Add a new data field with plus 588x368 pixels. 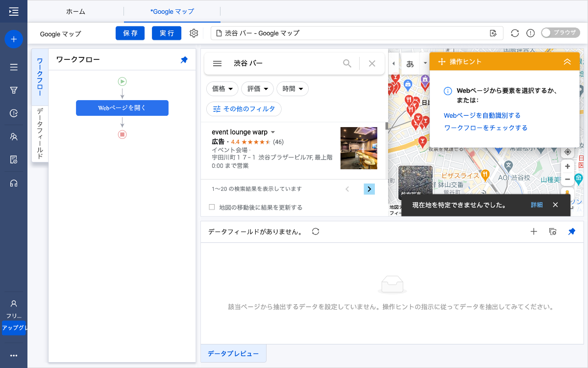(x=534, y=232)
